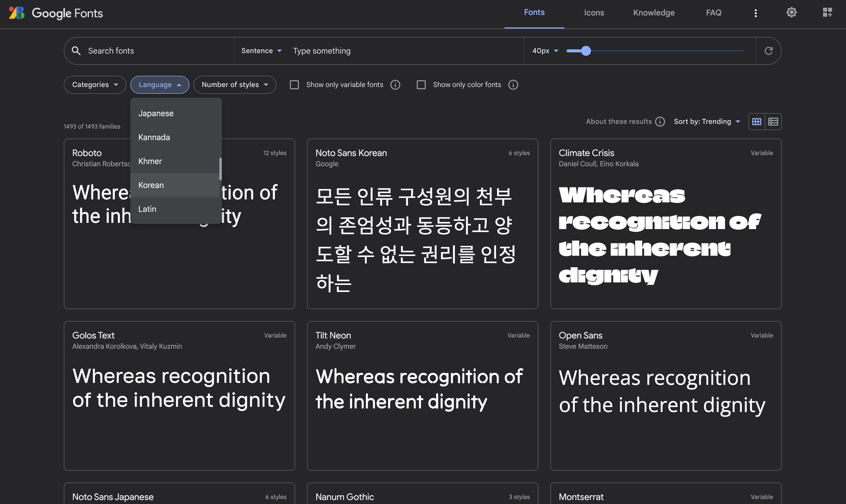This screenshot has height=504, width=846.
Task: Click the language list scrollbar thumb
Action: pyautogui.click(x=220, y=169)
